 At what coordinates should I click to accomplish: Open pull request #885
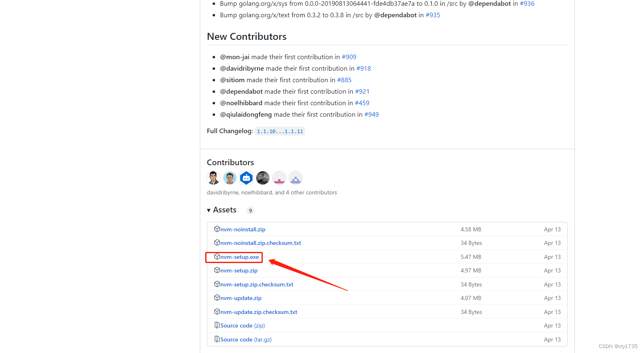click(x=344, y=80)
